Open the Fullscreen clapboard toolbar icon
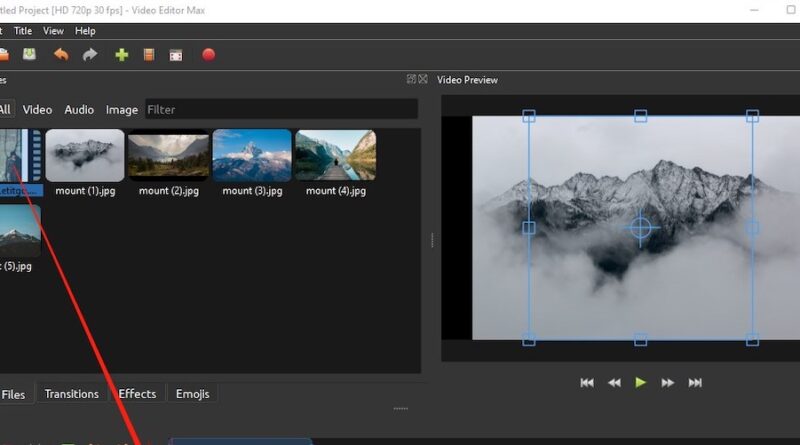Image resolution: width=800 pixels, height=445 pixels. (x=176, y=55)
